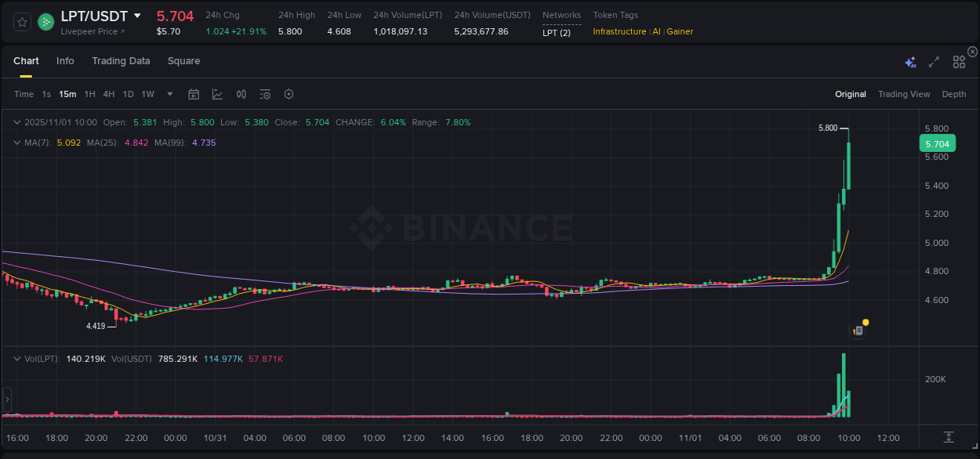Click the gift reward icon on the chart
The height and width of the screenshot is (459, 980).
click(x=858, y=329)
